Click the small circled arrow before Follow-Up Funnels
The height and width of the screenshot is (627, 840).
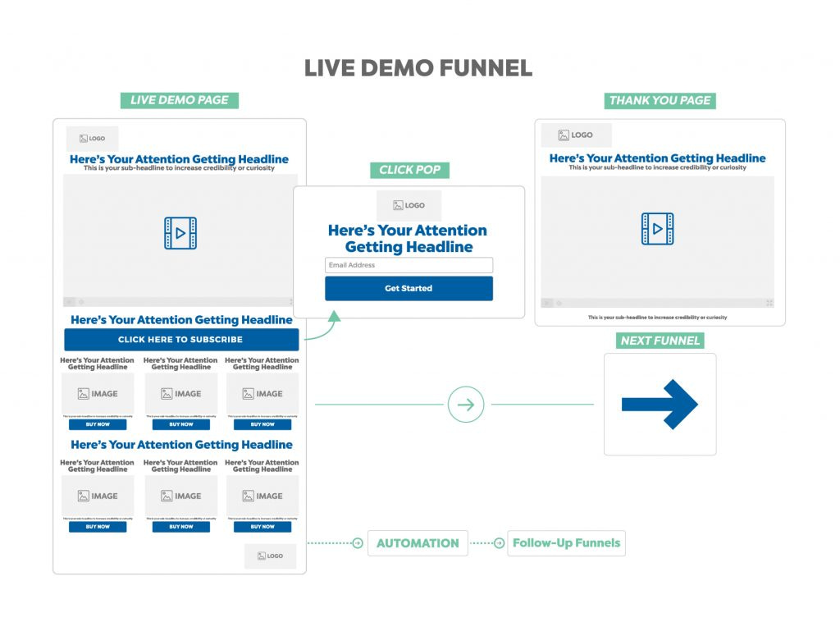click(x=499, y=543)
